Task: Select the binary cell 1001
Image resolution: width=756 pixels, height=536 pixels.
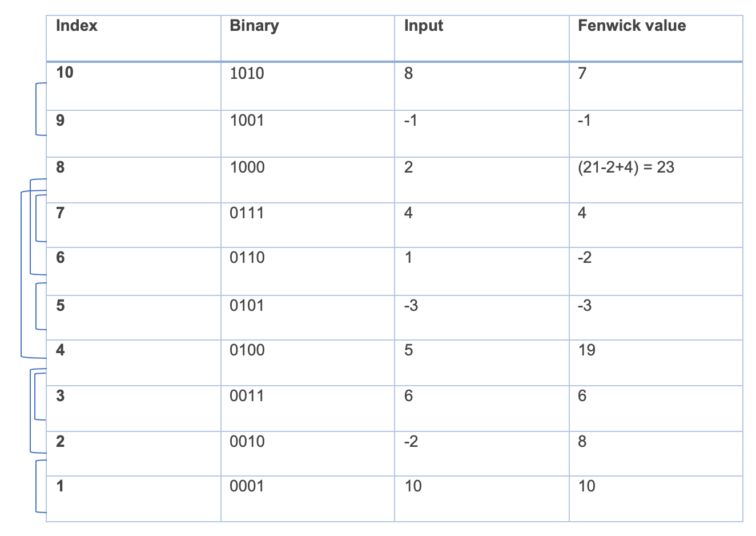Action: (x=247, y=121)
